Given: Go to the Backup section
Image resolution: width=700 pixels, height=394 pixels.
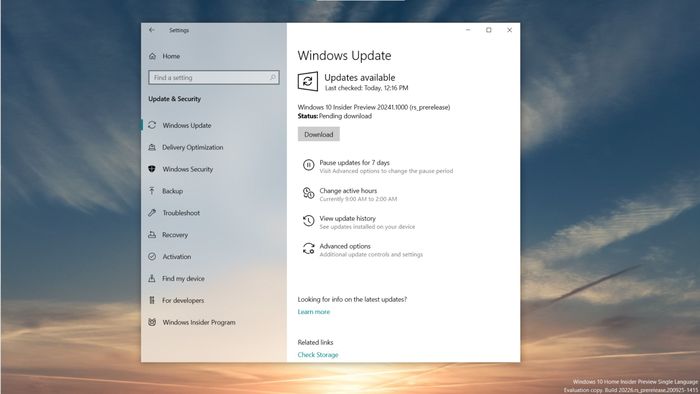Looking at the screenshot, I should (172, 191).
